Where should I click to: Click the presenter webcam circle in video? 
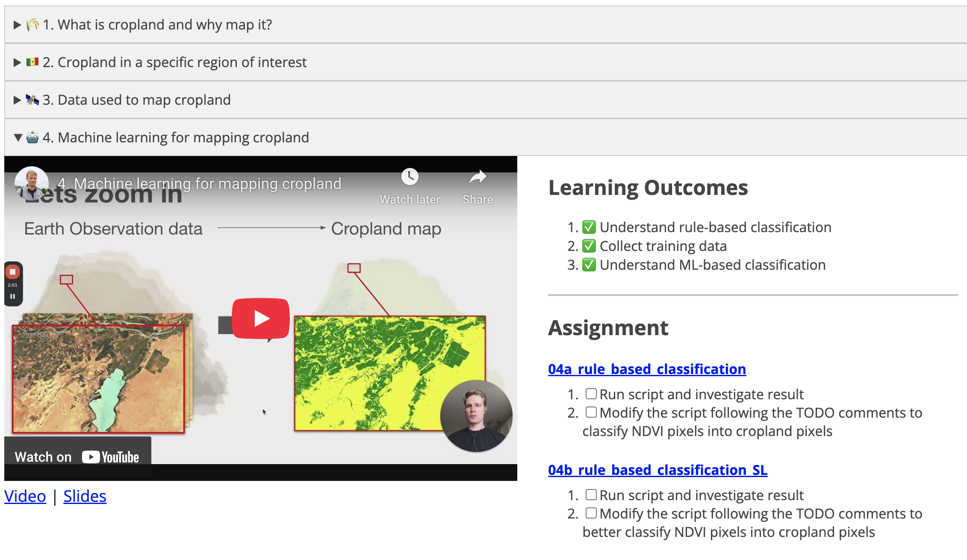(x=476, y=416)
